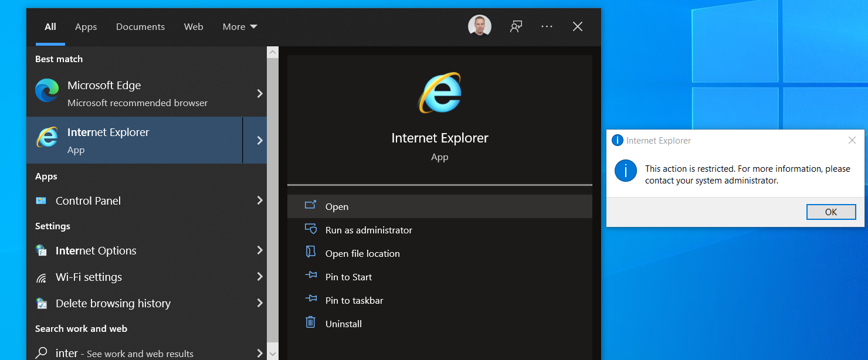This screenshot has height=360, width=868.
Task: Open Control Panel from its icon
Action: click(x=42, y=201)
